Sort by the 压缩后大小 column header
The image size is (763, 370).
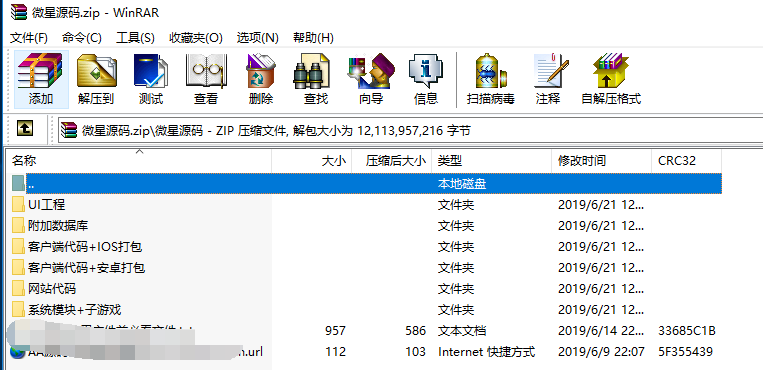coord(391,161)
